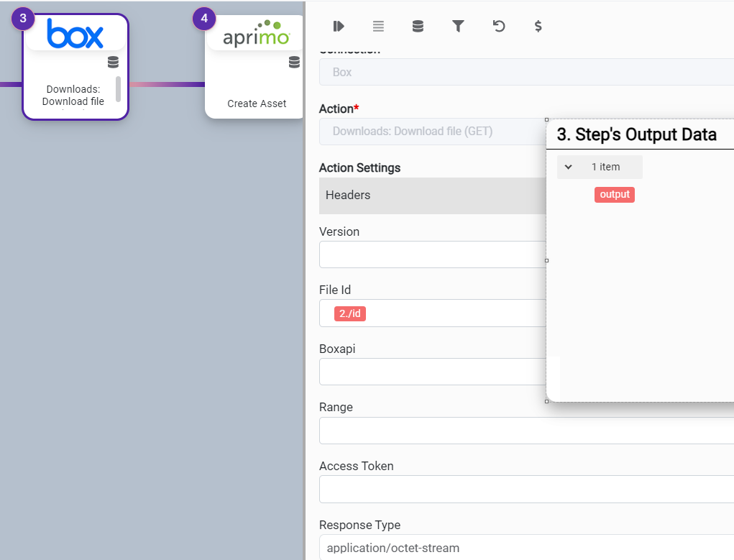
Task: Click the dollar sign variables icon
Action: tap(538, 27)
